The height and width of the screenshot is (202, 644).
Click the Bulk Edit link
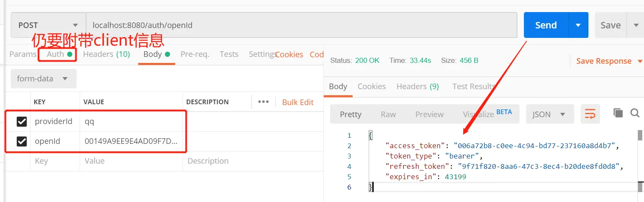tap(298, 102)
